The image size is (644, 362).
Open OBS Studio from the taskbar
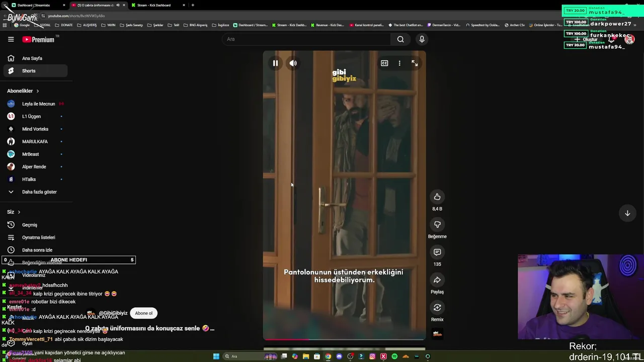coord(350,356)
